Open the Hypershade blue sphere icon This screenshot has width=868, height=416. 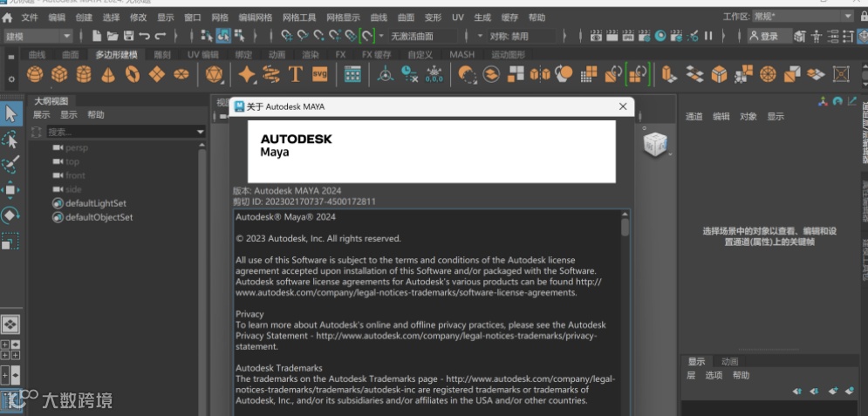660,36
